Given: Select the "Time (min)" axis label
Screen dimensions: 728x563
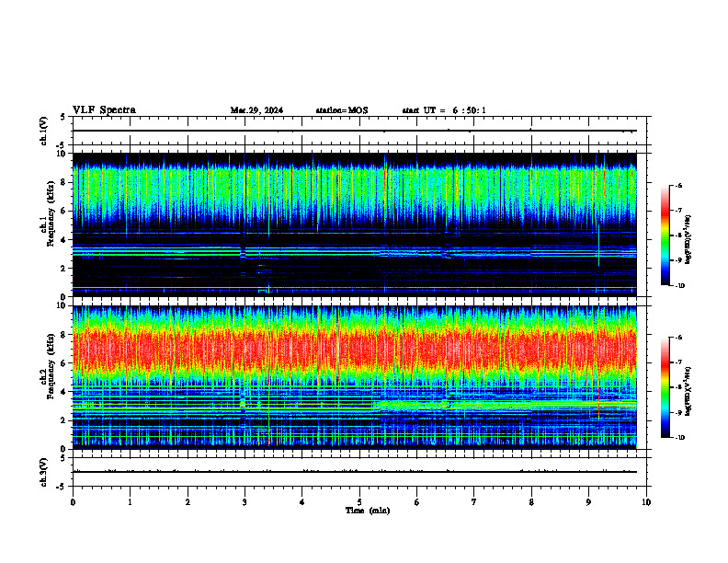Looking at the screenshot, I should point(368,511).
